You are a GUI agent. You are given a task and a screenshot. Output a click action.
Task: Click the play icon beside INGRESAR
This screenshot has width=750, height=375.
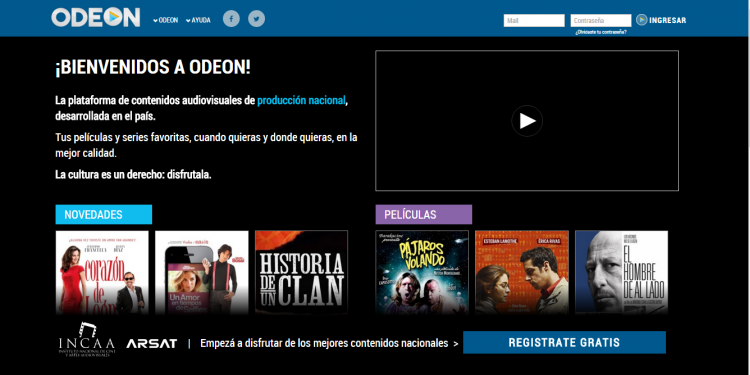[641, 20]
